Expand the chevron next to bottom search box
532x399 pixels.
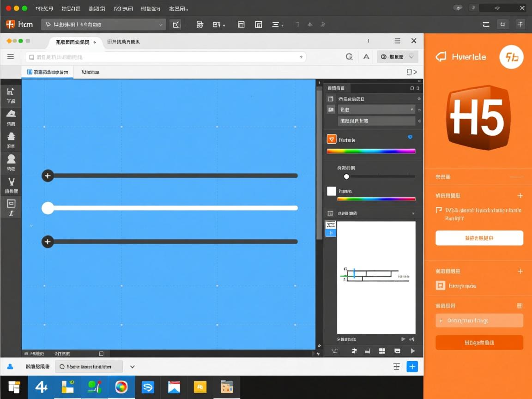point(132,367)
